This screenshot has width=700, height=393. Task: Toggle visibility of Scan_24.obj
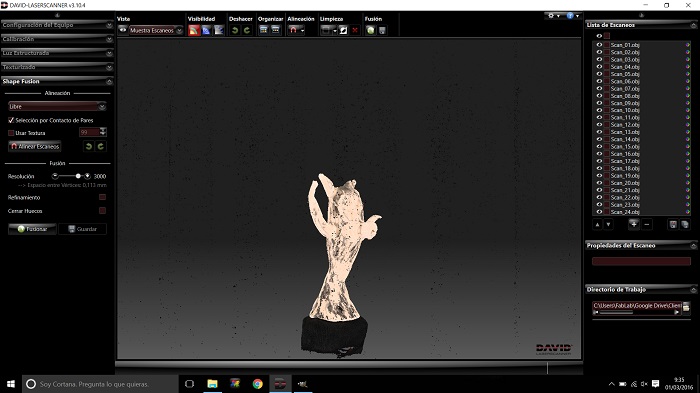point(599,212)
